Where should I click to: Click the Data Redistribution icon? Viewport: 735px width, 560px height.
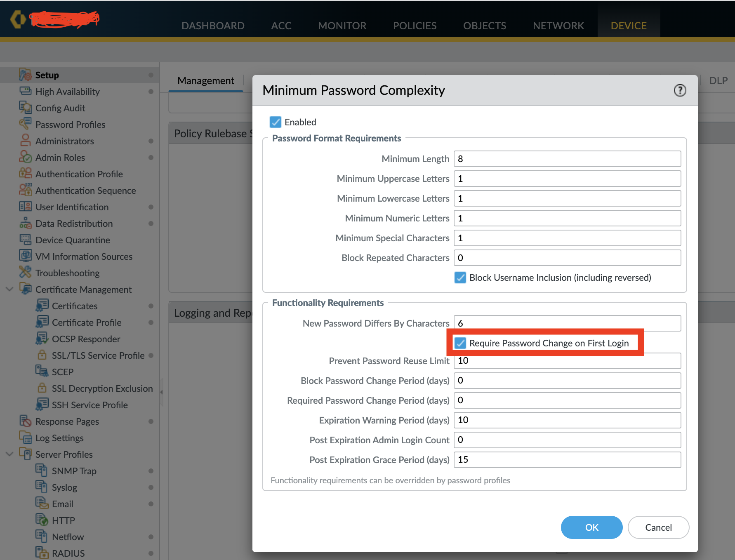[x=25, y=223]
